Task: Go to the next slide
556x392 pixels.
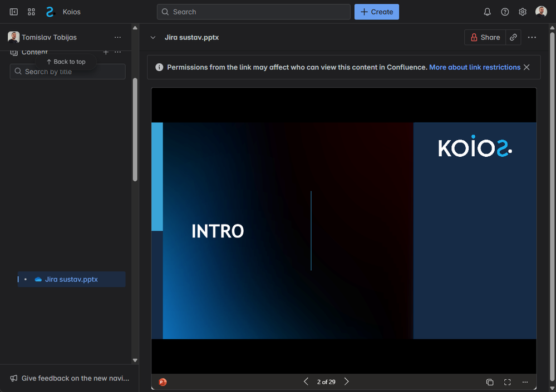Action: point(346,381)
